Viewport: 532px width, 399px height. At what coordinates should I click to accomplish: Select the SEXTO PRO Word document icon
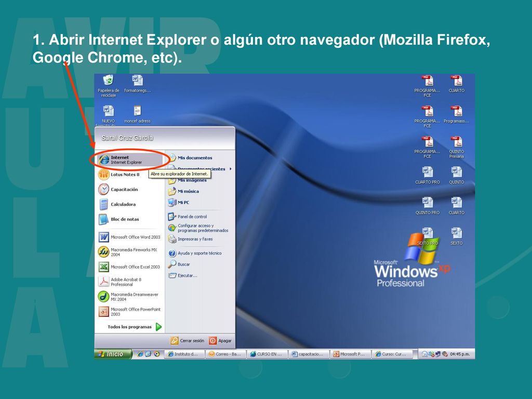click(428, 236)
